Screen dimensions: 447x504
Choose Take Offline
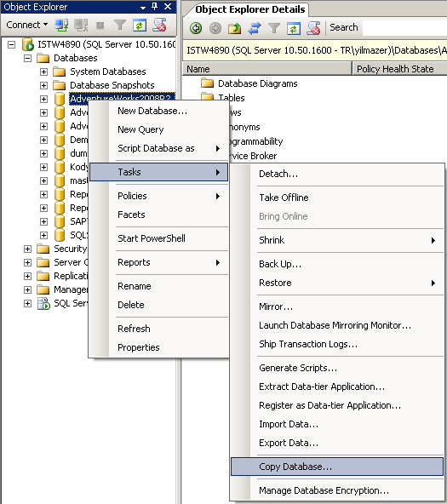click(x=337, y=198)
